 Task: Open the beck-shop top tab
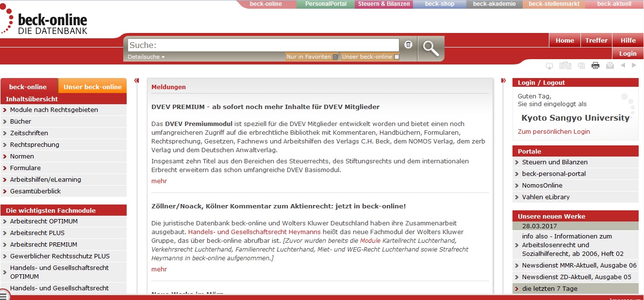coord(440,4)
